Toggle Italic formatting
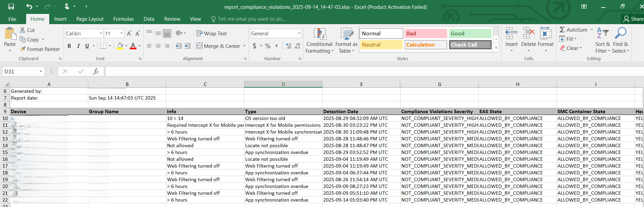Image resolution: width=644 pixels, height=207 pixels. 78,46
